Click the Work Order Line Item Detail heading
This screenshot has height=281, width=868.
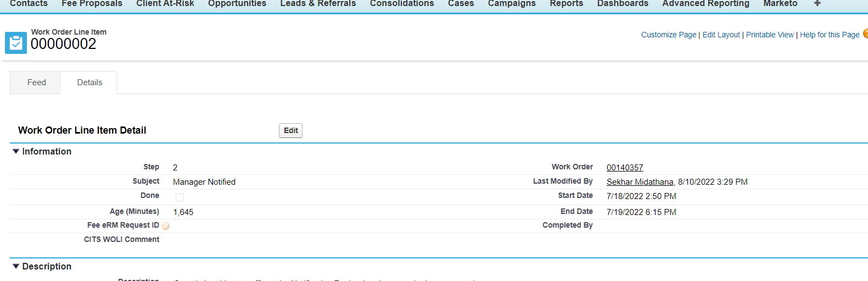coord(82,130)
